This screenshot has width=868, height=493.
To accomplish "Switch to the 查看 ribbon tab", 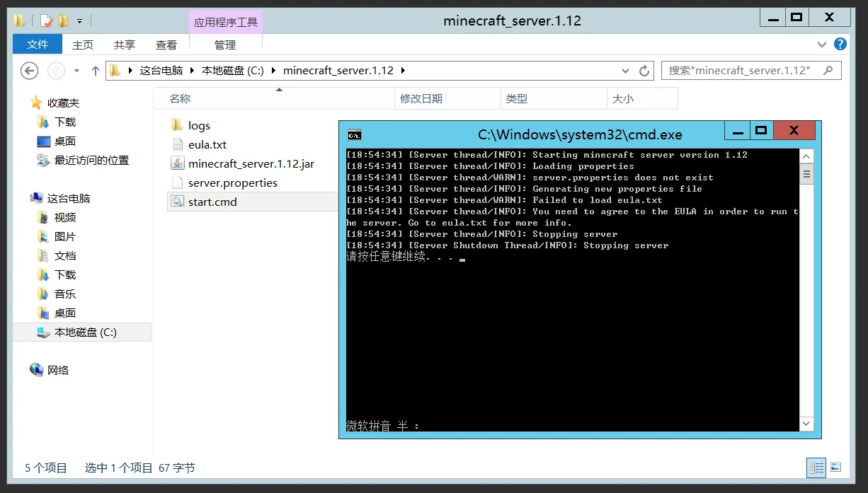I will click(166, 45).
